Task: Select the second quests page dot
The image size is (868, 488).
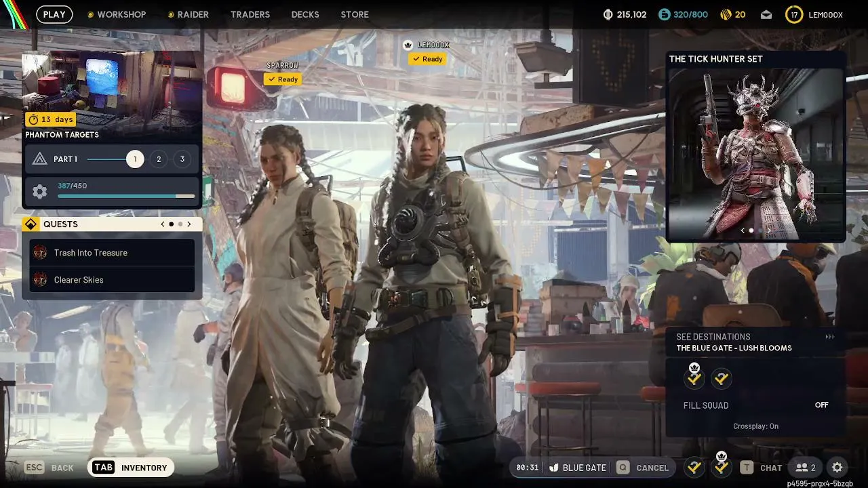Action: point(180,224)
